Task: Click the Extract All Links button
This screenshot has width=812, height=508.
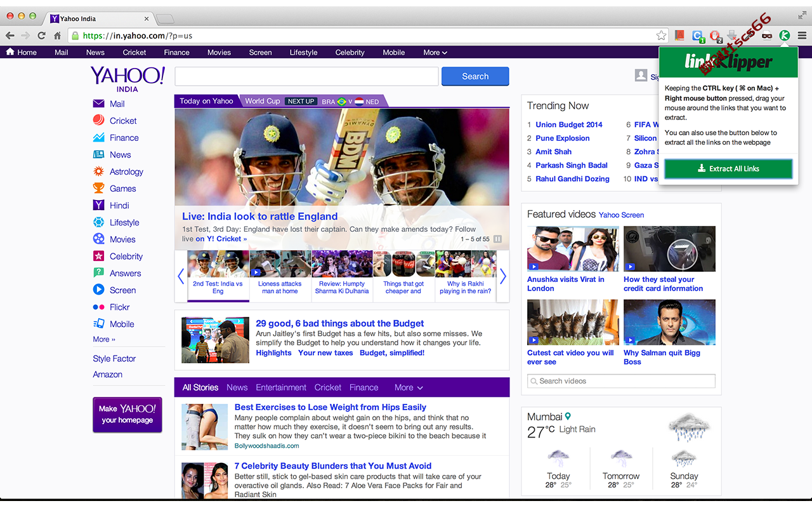Action: click(x=728, y=169)
